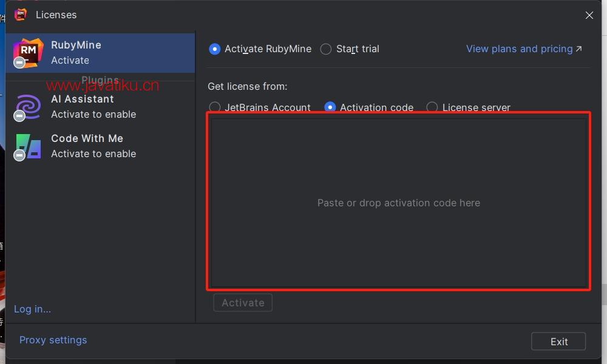Viewport: 607px width, 364px height.
Task: Select Activation code radio button
Action: 330,107
